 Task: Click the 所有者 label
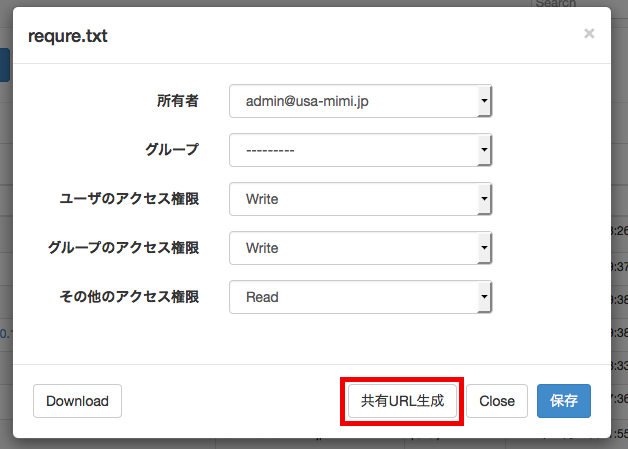click(178, 101)
